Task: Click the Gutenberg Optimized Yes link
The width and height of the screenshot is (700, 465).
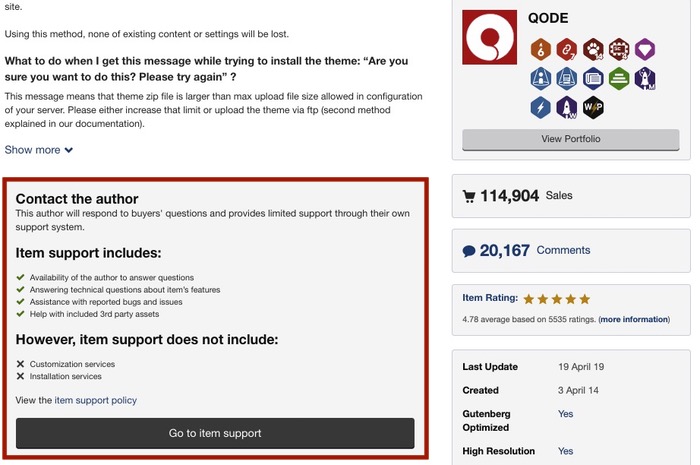Action: [565, 414]
